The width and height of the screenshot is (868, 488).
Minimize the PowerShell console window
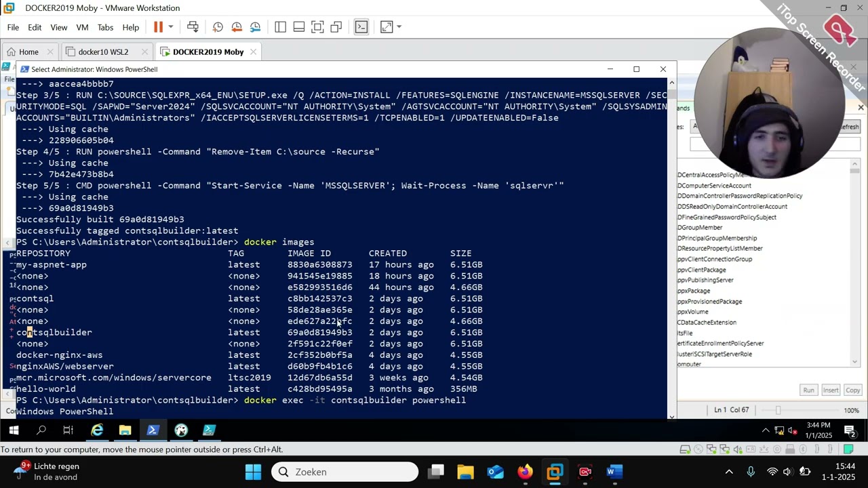pos(610,69)
